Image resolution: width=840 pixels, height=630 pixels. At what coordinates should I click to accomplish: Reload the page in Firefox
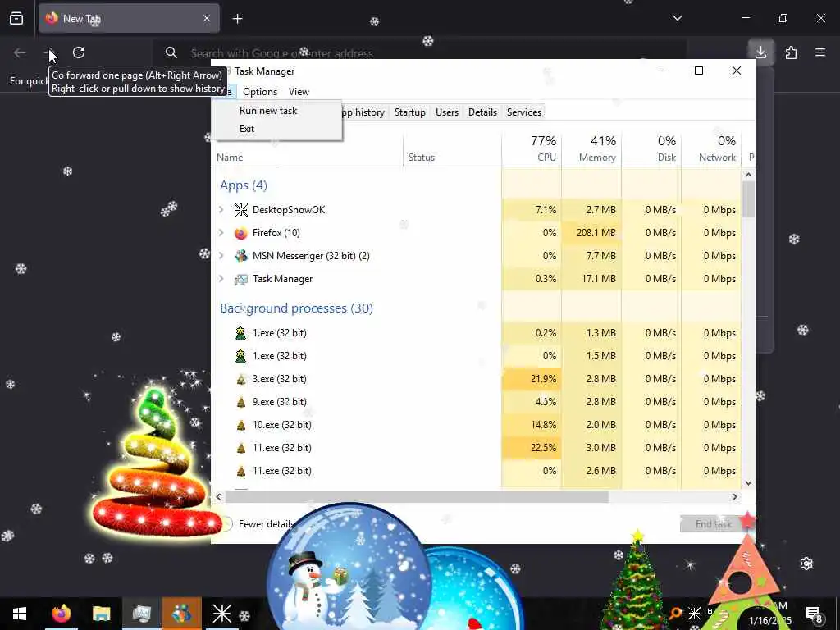79,52
